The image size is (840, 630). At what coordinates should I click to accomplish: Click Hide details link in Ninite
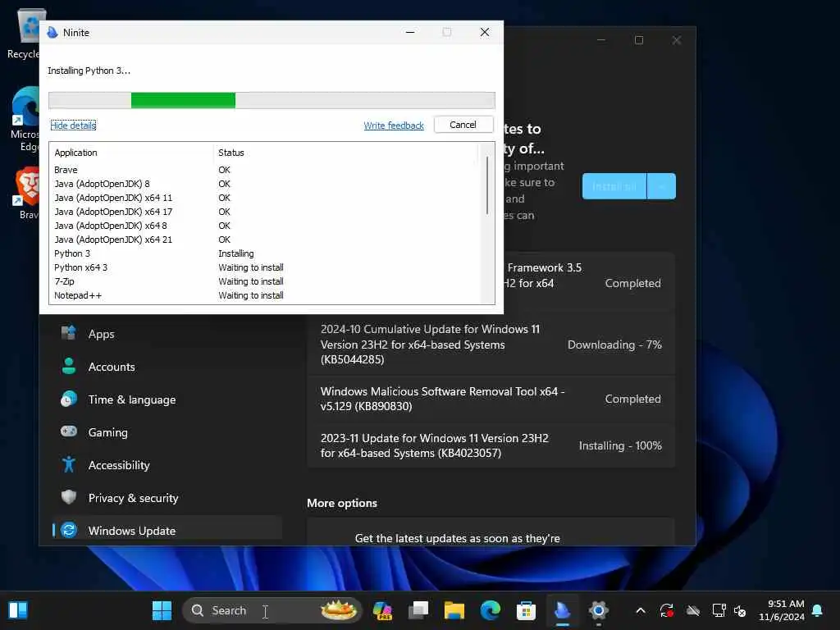click(73, 126)
